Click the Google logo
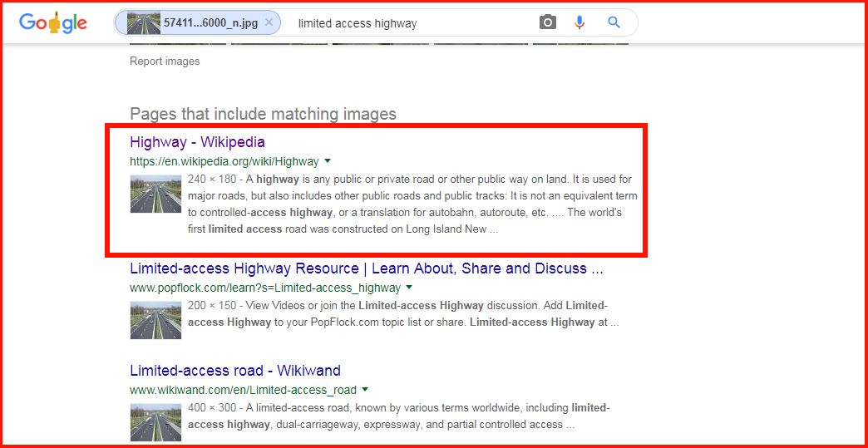The image size is (868, 448). tap(53, 23)
